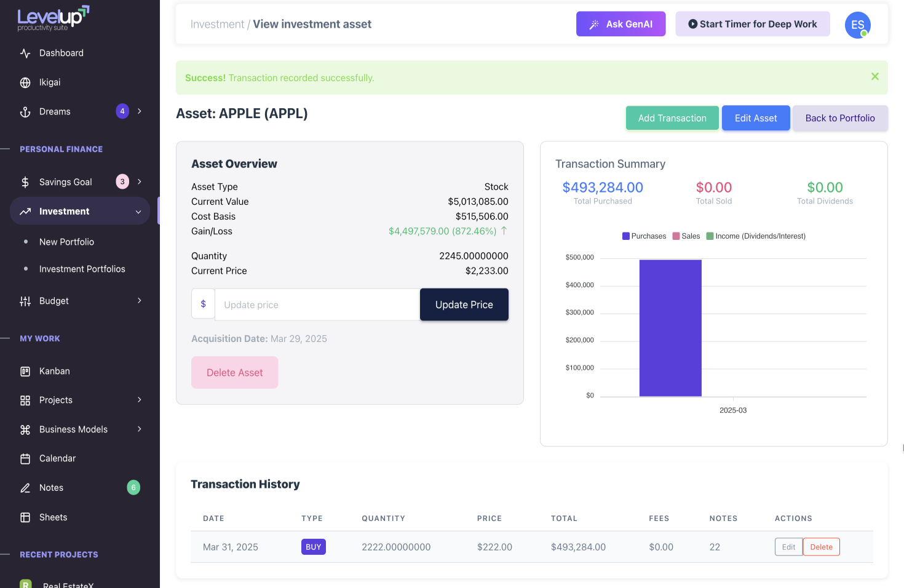Delete the Mar 31, 2025 transaction
904x588 pixels.
[822, 547]
